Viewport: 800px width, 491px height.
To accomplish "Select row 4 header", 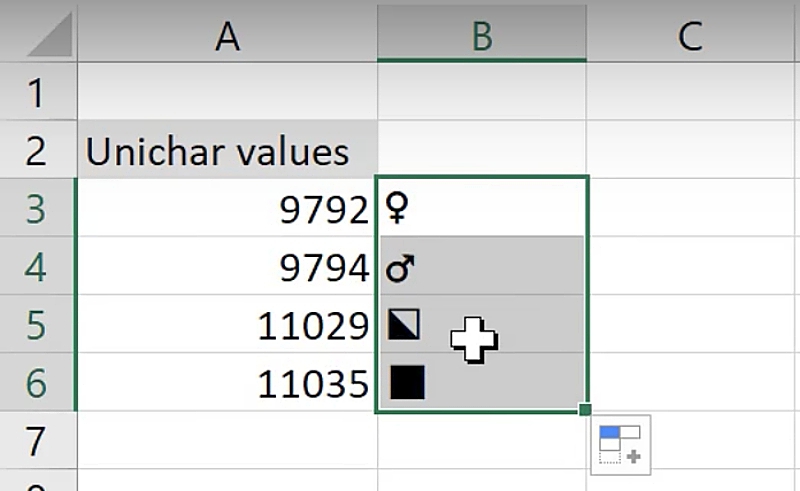I will pyautogui.click(x=37, y=267).
